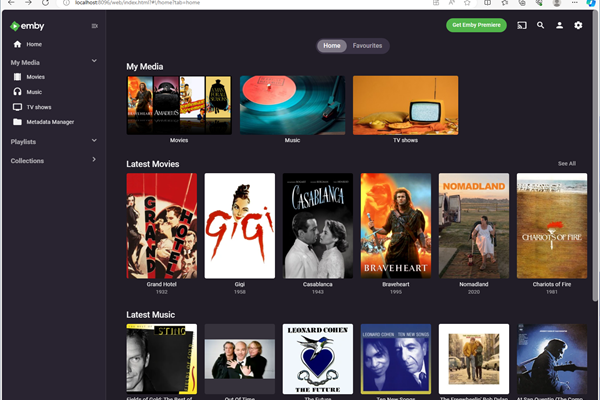Collapse the My Media sidebar section
The image size is (600, 400).
click(x=94, y=61)
